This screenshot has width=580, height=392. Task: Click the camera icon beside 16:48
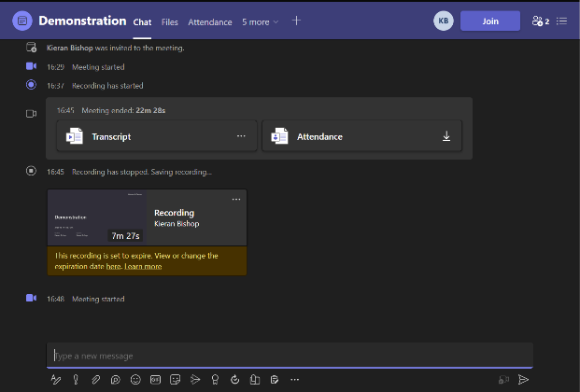tap(31, 298)
